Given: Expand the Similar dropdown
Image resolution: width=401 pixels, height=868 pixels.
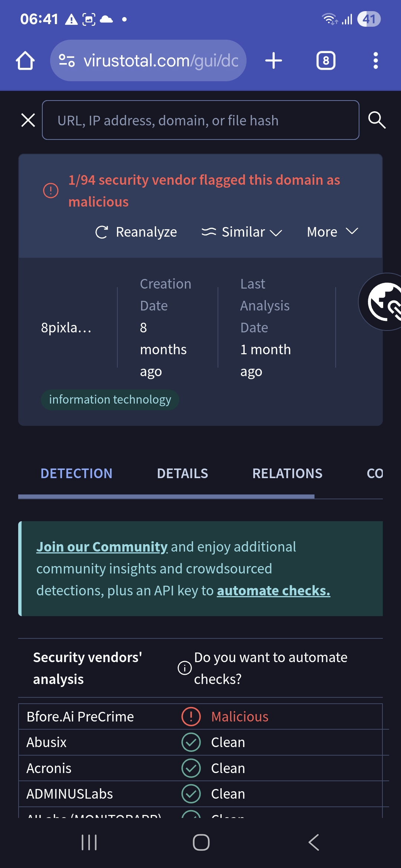Looking at the screenshot, I should [242, 232].
